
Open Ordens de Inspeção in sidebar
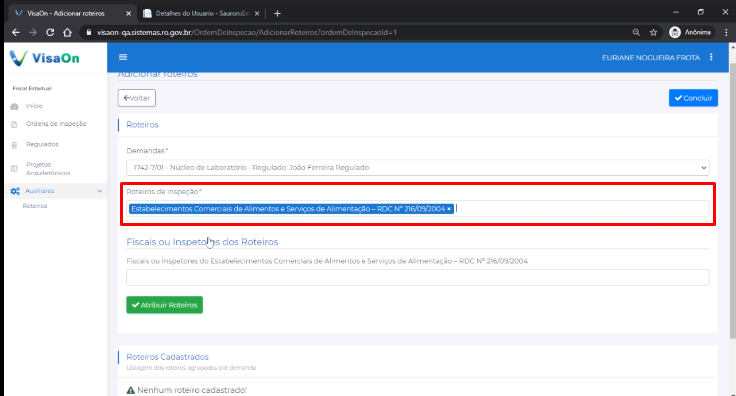coord(56,124)
